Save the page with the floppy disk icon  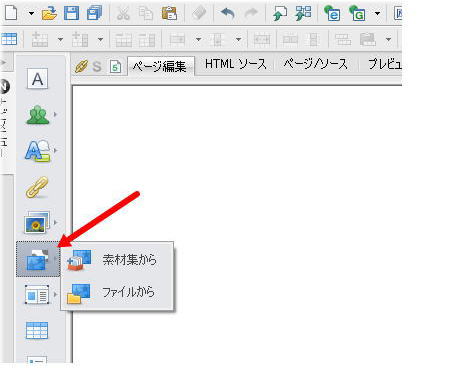pyautogui.click(x=71, y=14)
